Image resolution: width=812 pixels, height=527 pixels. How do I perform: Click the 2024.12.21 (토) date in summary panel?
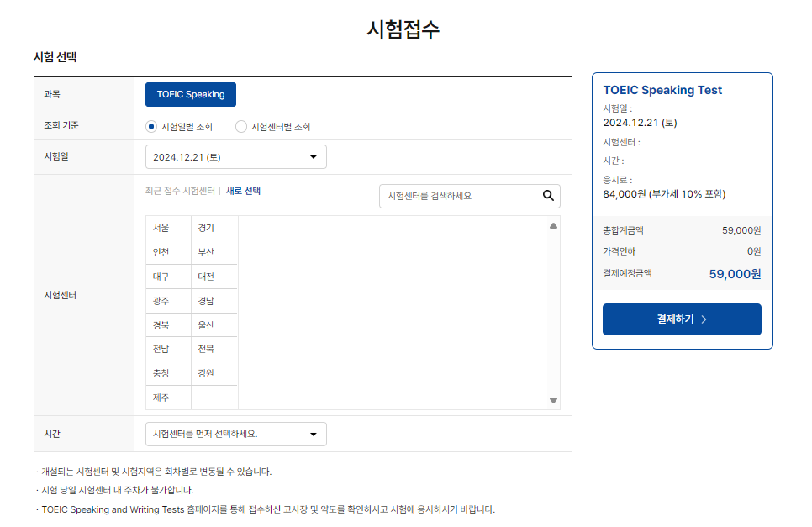coord(640,123)
